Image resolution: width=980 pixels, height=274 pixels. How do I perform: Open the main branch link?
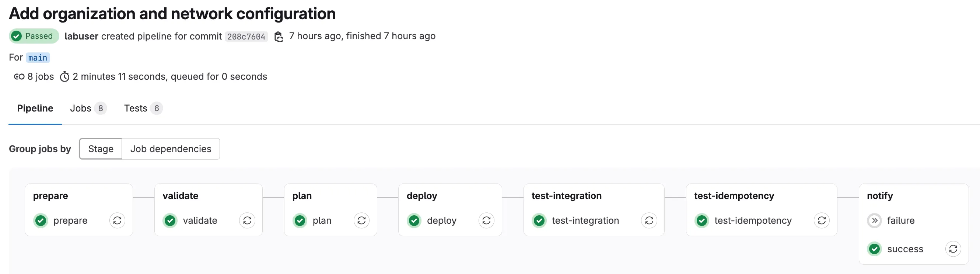pyautogui.click(x=38, y=58)
